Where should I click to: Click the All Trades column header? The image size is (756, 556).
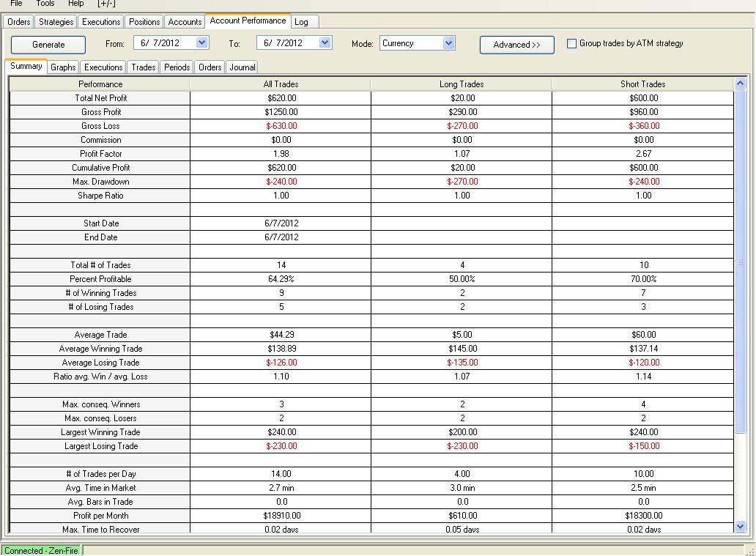(x=281, y=84)
